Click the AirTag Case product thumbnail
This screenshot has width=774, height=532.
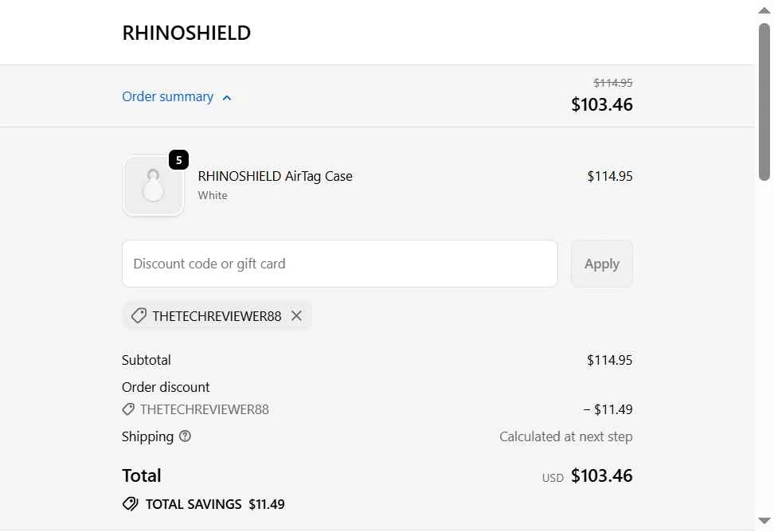coord(153,186)
